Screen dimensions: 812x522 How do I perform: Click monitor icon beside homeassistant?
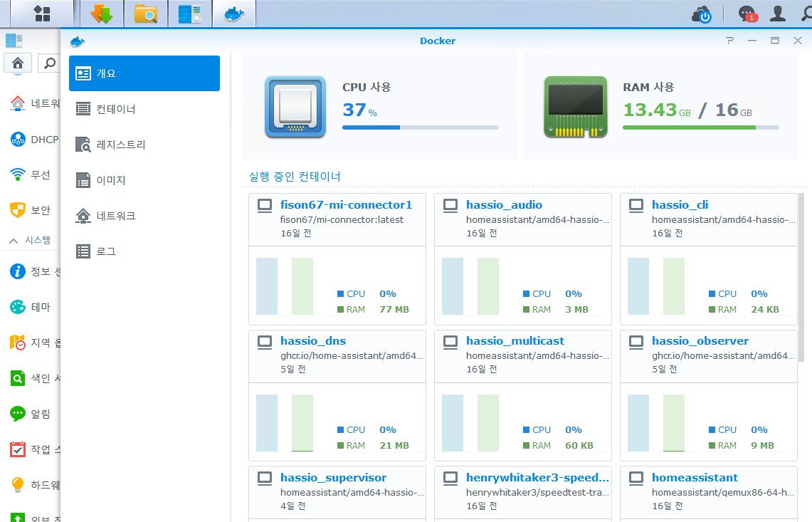[x=636, y=479]
